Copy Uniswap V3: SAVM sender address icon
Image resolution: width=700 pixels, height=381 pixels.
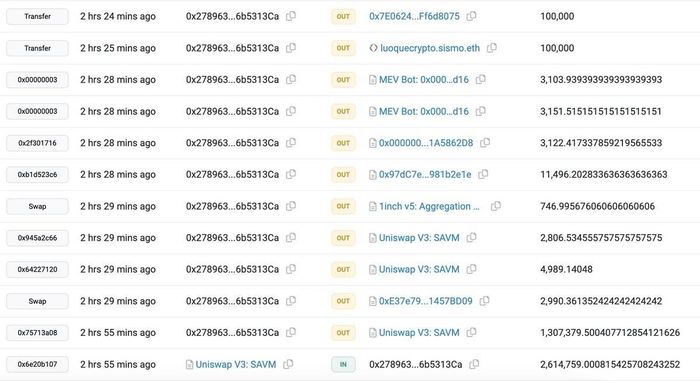[288, 364]
